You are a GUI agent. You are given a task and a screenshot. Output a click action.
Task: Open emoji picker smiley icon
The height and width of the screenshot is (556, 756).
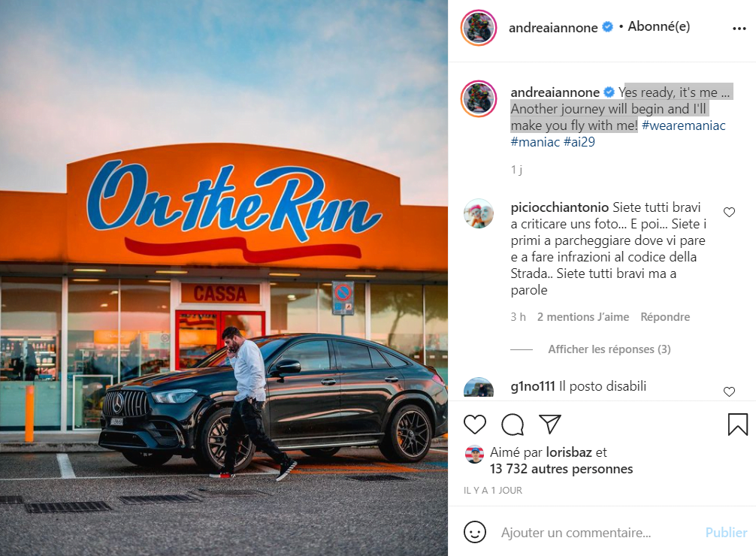coord(474,532)
